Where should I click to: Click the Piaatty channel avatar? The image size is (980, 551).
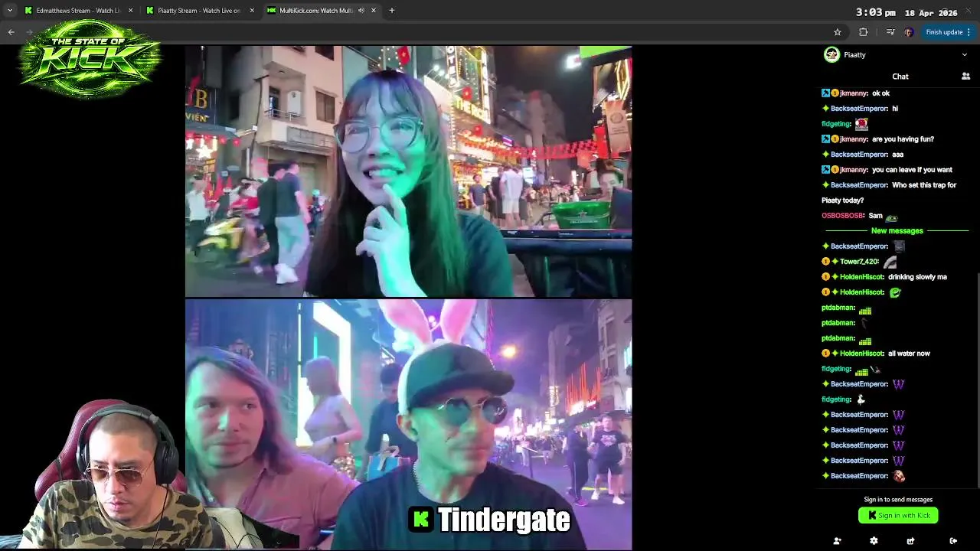[x=831, y=54]
